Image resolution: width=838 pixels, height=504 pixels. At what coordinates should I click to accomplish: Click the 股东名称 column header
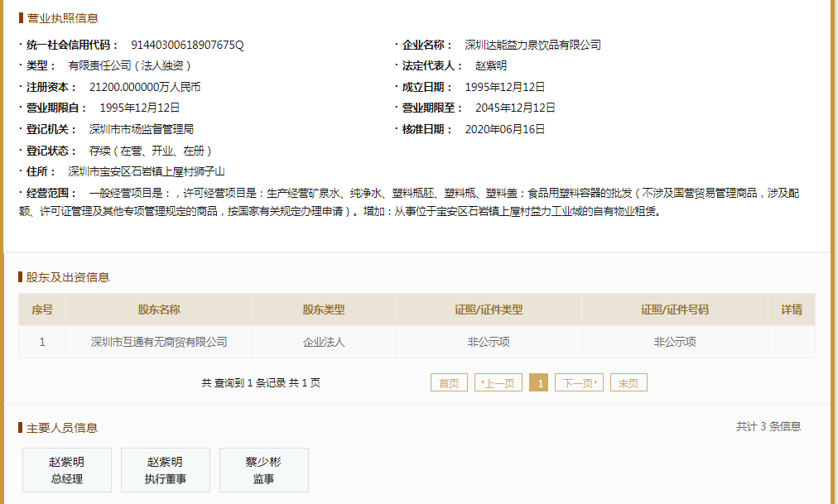(x=159, y=310)
